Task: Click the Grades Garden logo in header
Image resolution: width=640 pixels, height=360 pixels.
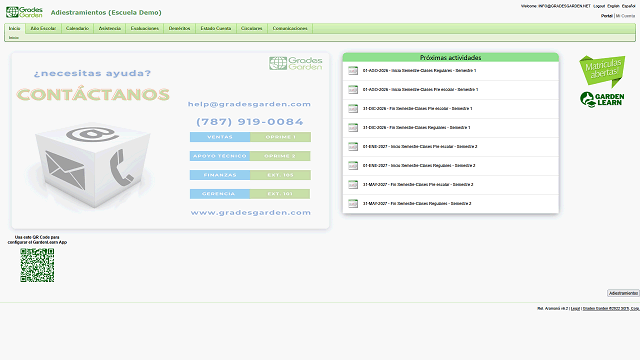Action: (24, 12)
